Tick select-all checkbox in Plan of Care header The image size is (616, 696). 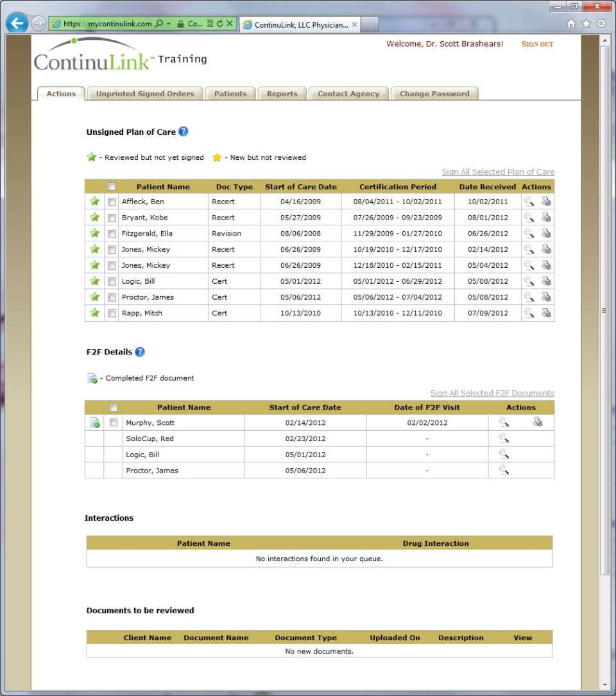click(112, 187)
